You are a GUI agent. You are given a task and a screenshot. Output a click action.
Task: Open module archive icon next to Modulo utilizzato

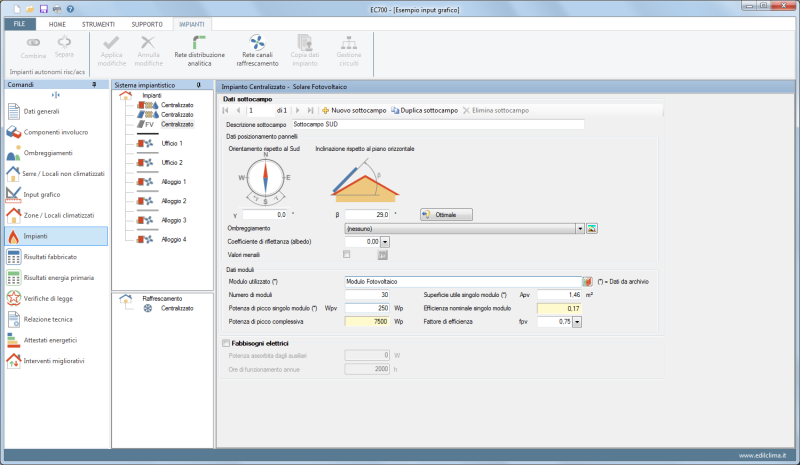pos(588,282)
